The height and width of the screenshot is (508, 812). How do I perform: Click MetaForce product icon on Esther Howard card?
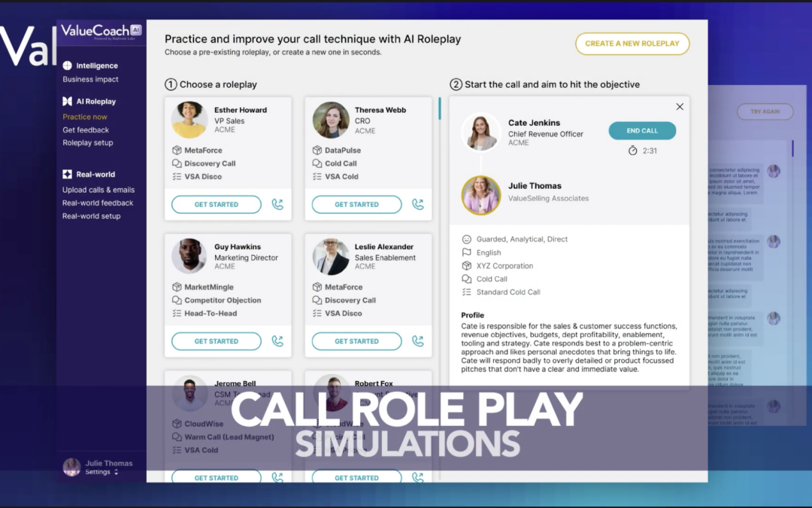(177, 151)
